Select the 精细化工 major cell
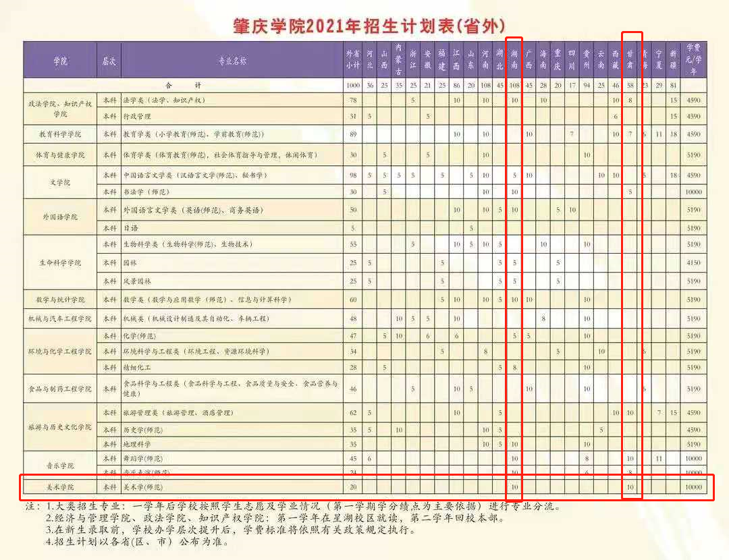This screenshot has height=560, width=729. [x=137, y=368]
